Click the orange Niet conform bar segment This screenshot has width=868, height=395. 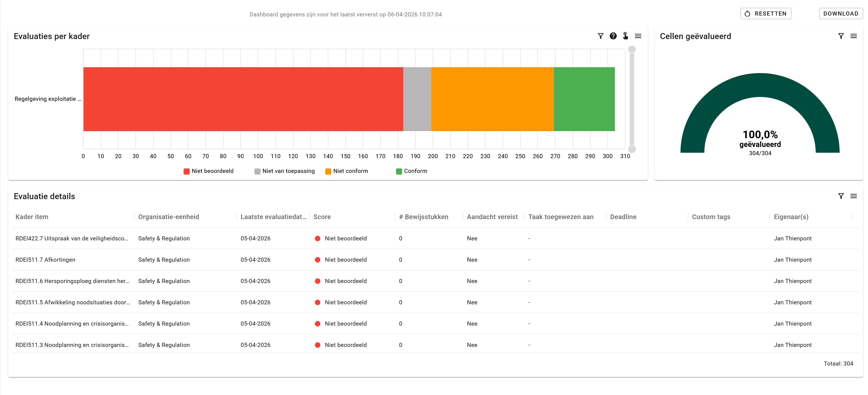[x=492, y=99]
